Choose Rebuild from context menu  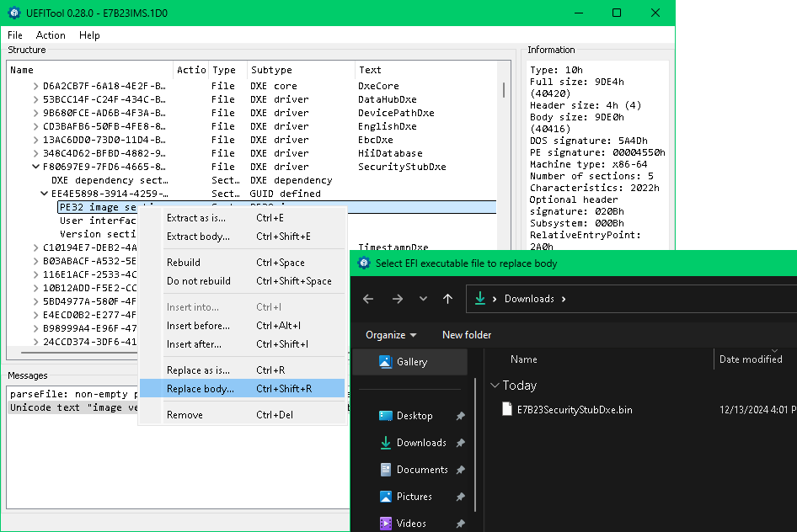(x=243, y=263)
